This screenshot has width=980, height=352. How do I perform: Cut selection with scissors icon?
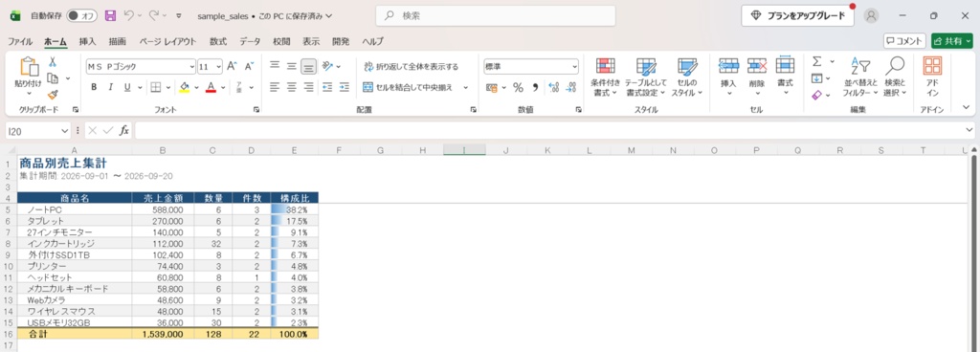[54, 62]
